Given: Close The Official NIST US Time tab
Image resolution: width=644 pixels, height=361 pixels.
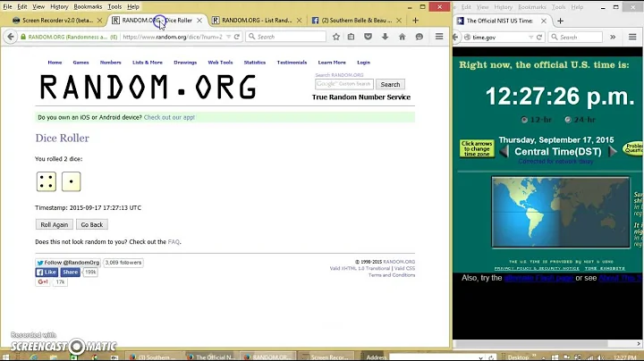Looking at the screenshot, I should (x=544, y=21).
